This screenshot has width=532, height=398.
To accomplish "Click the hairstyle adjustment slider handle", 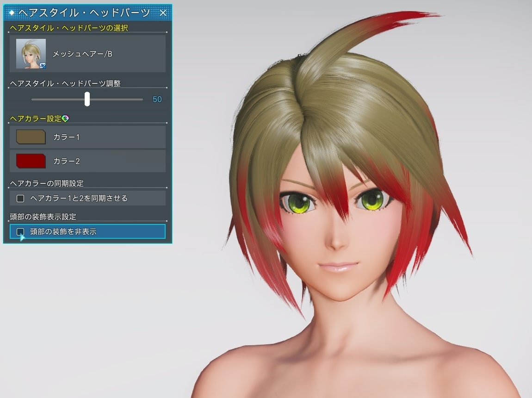I will point(87,99).
